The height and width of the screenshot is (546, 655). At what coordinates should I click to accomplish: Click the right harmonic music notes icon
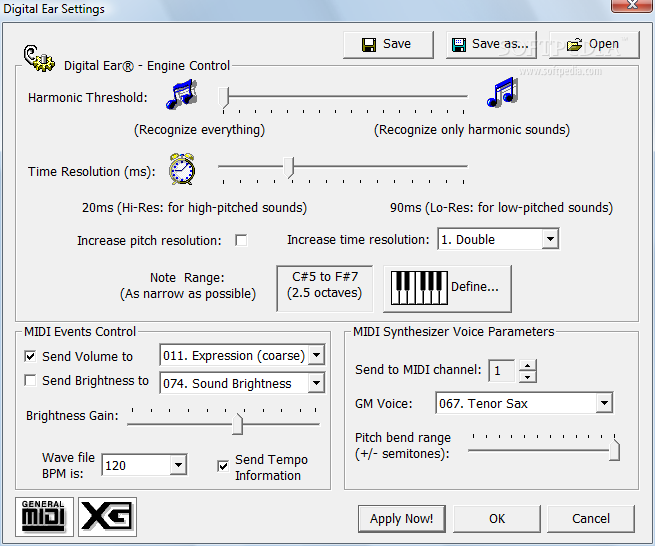point(503,92)
